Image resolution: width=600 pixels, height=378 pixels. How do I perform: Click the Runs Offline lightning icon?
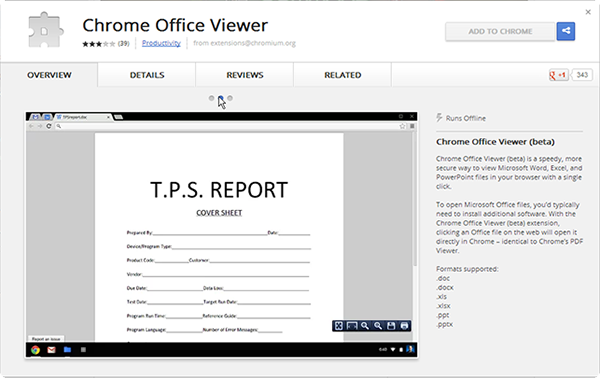click(x=439, y=117)
